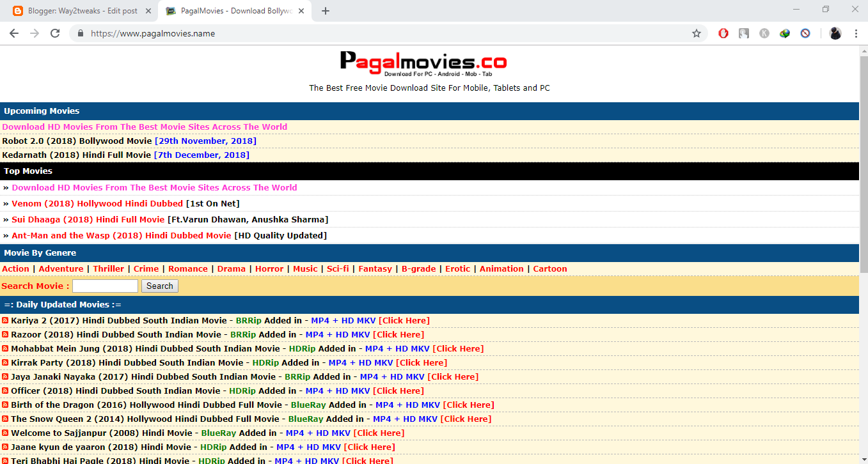Open a new browser tab
Viewport: 868px width, 464px height.
pyautogui.click(x=326, y=11)
